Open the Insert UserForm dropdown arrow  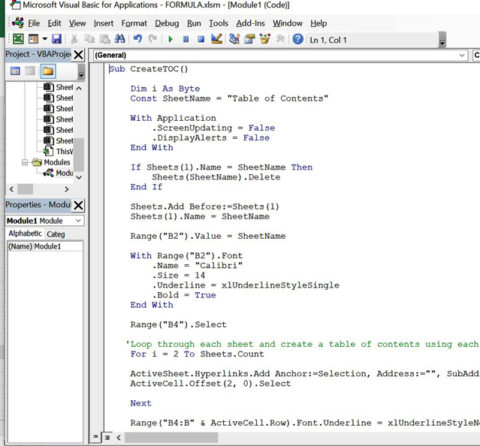coord(45,39)
